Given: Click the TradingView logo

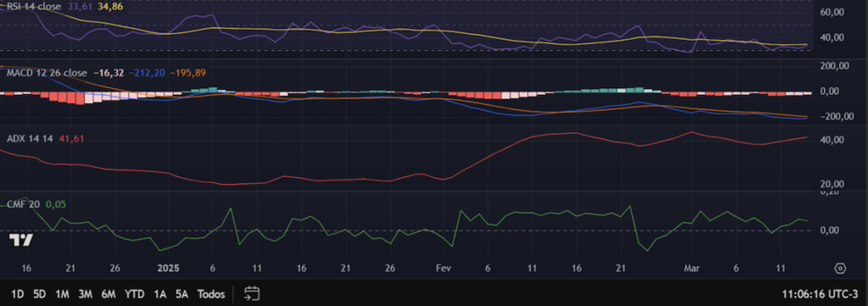Looking at the screenshot, I should pos(21,240).
